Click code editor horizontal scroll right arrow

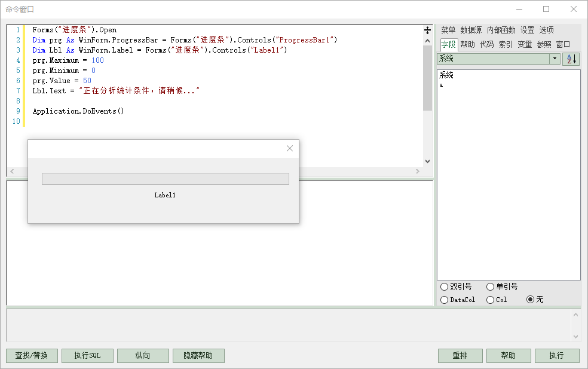click(418, 171)
